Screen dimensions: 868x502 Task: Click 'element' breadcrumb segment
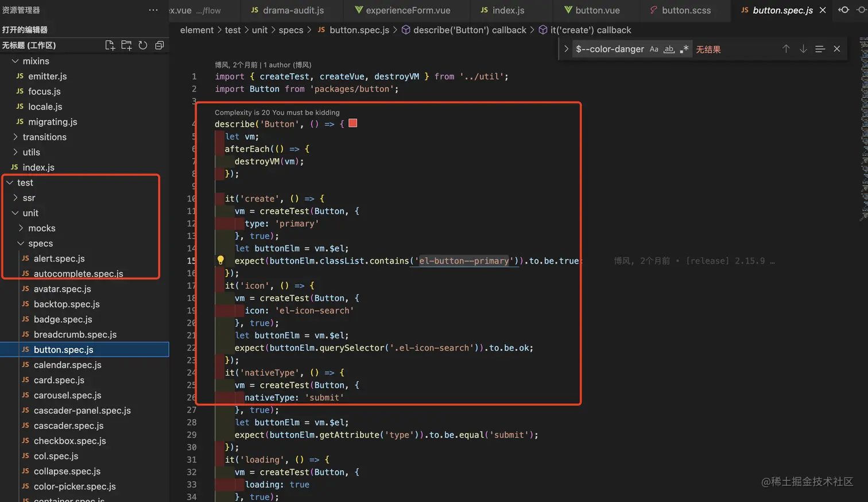pos(197,30)
